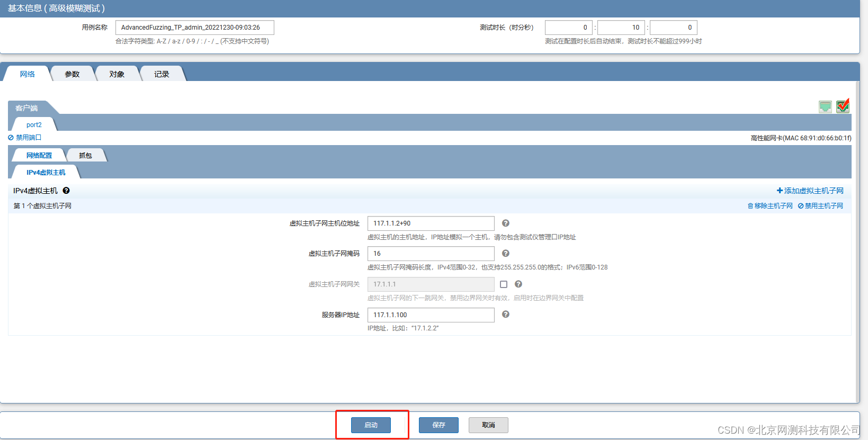Focus the 虚拟主机子网掩码 field
Screen dimensions: 868x440
431,254
